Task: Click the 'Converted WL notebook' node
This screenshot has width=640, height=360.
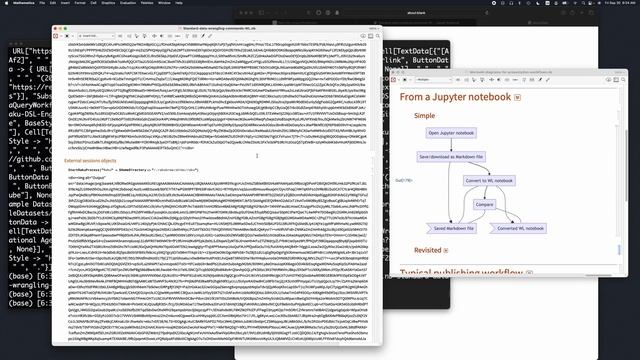Action: pyautogui.click(x=518, y=228)
